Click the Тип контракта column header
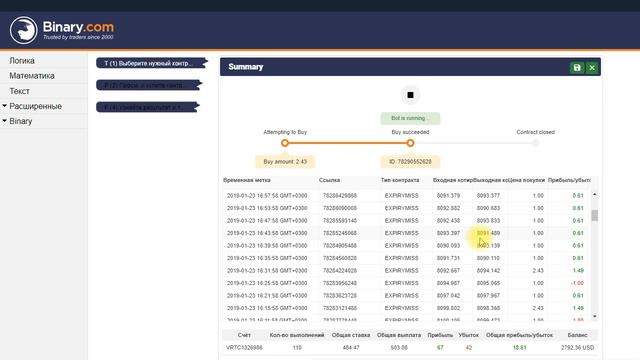The height and width of the screenshot is (360, 640). pos(400,180)
